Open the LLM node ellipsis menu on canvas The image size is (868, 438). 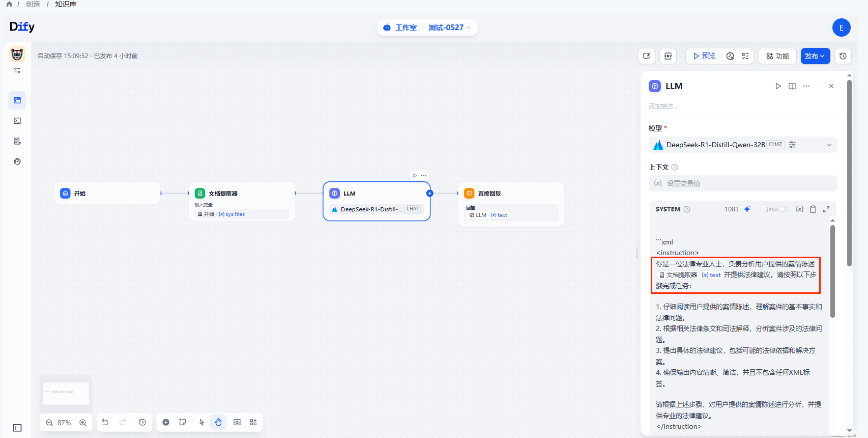tap(424, 175)
